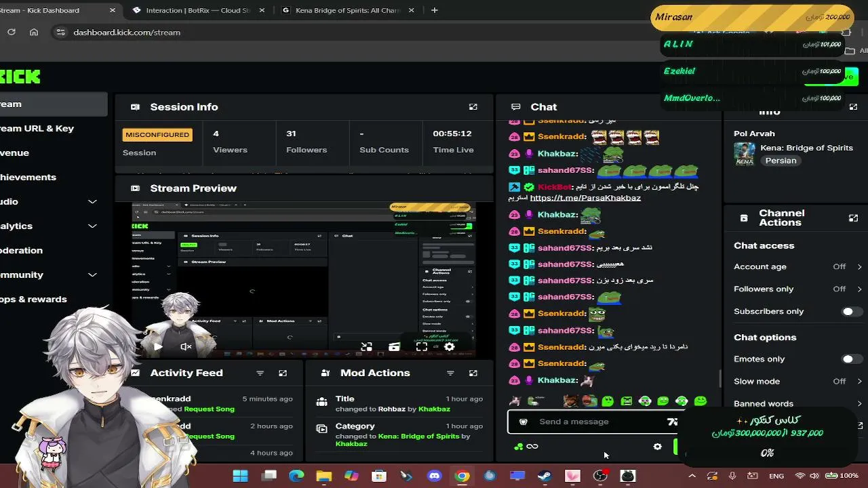Click Khakbaz in the Title mod action
The height and width of the screenshot is (488, 868).
coord(434,409)
